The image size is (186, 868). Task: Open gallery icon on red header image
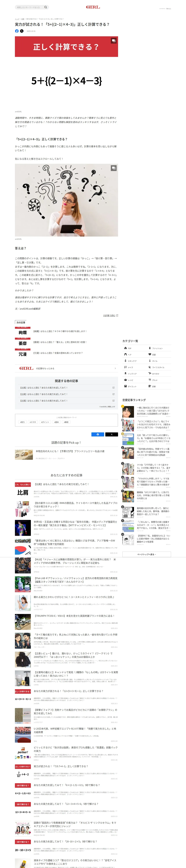click(x=114, y=41)
